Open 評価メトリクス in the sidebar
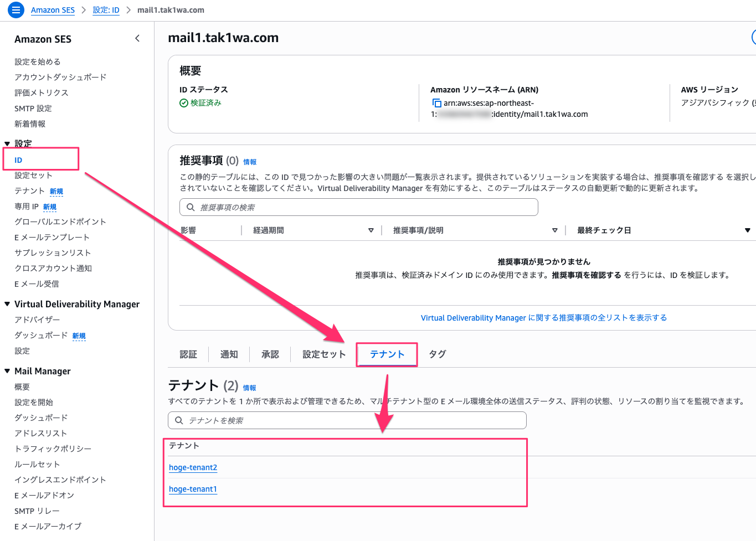The height and width of the screenshot is (541, 756). [42, 93]
